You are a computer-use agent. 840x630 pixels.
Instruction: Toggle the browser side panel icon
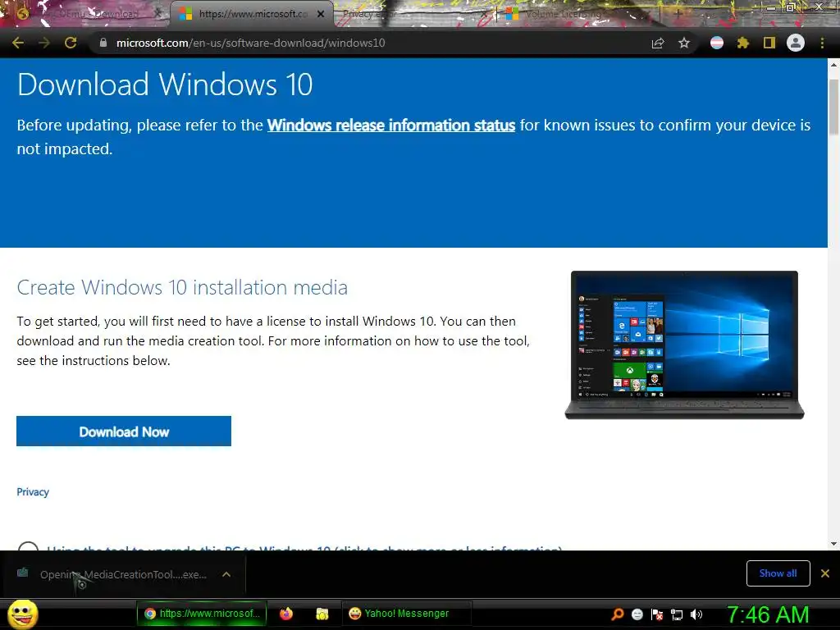pyautogui.click(x=769, y=43)
